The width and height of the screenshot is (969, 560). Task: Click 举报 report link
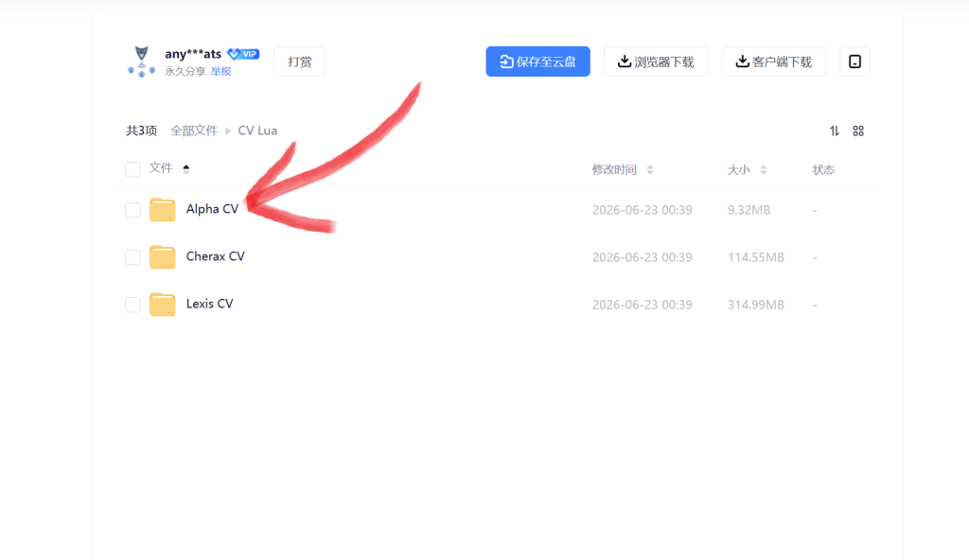coord(220,71)
